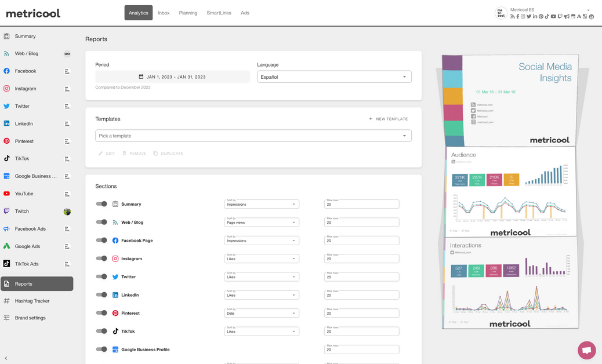The width and height of the screenshot is (602, 364).
Task: Toggle the Facebook Page section switch
Action: click(x=101, y=240)
